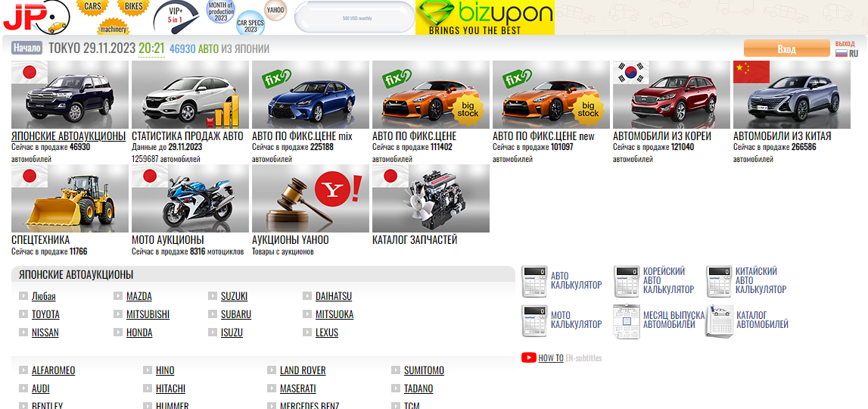Click the VIP+ 5 in 1 gauge icon
This screenshot has width=868, height=409.
tap(176, 17)
